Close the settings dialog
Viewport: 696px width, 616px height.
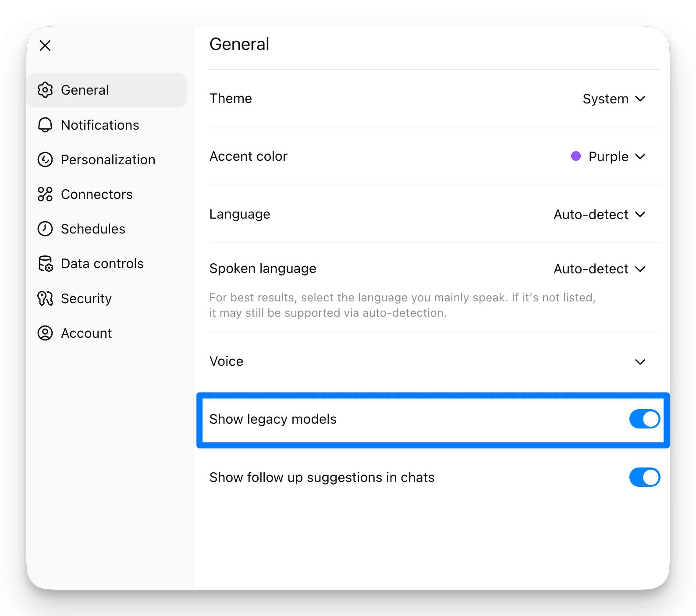[x=45, y=46]
